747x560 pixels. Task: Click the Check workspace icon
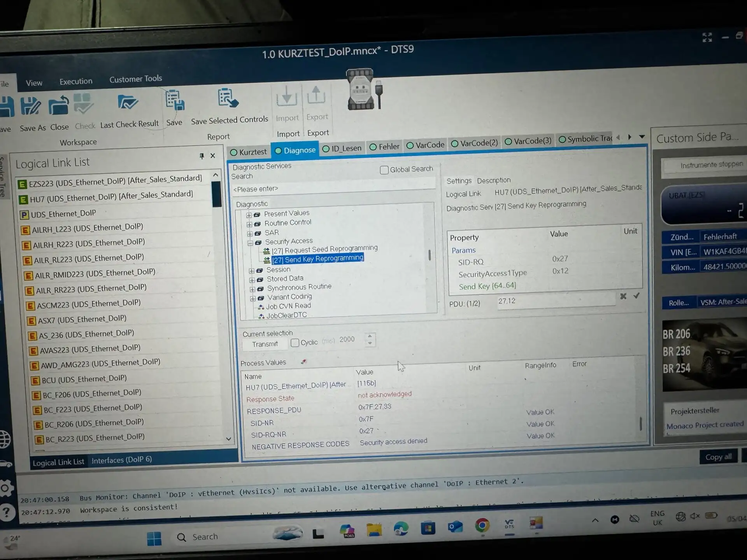[x=83, y=103]
